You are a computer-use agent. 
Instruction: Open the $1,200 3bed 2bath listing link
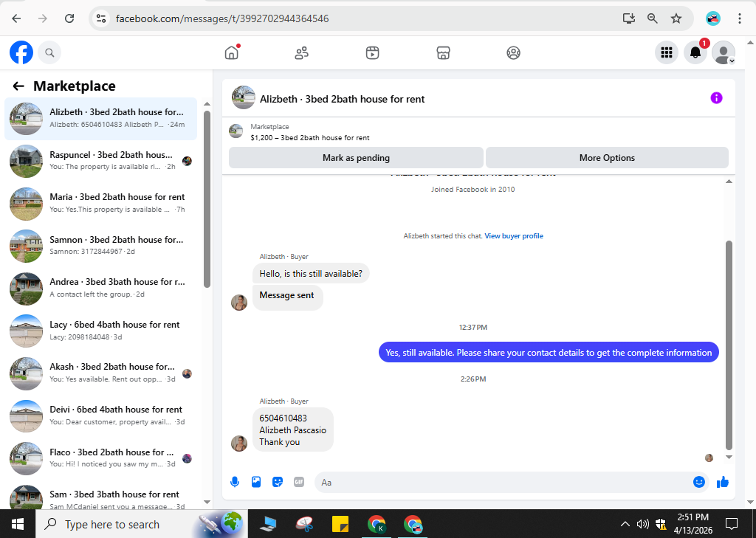pyautogui.click(x=310, y=137)
